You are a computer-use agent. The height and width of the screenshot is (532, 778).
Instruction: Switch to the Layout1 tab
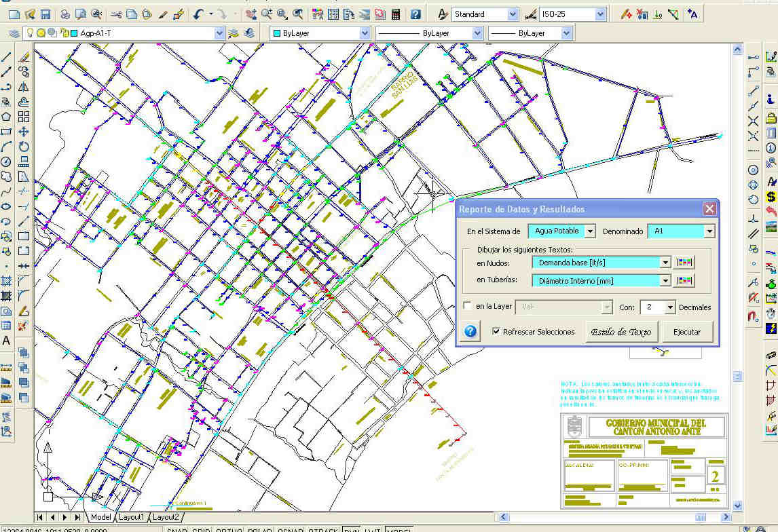pos(132,517)
